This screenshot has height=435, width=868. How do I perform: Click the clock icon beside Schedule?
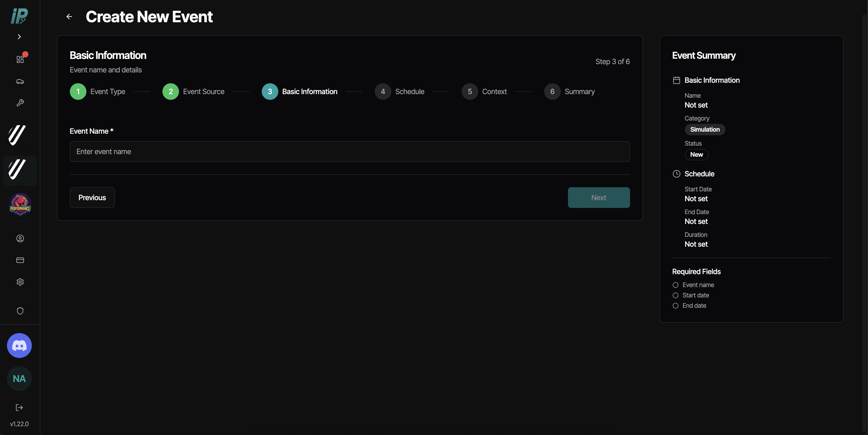(677, 174)
